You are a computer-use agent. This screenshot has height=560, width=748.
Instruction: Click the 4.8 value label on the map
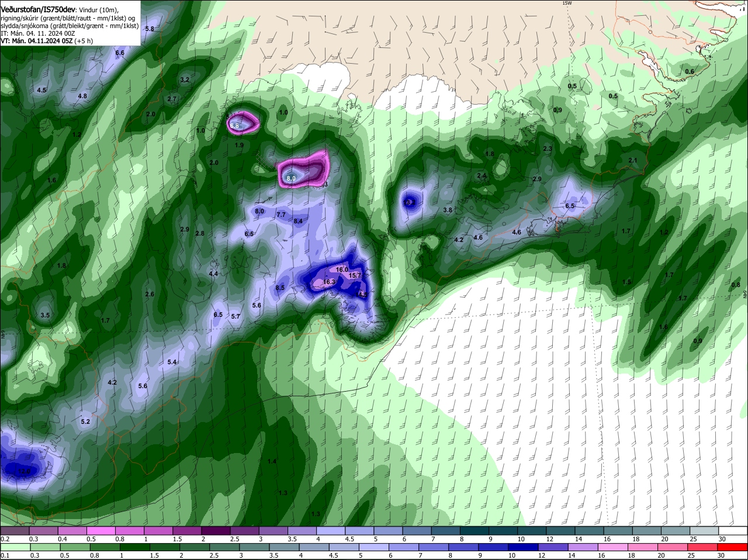click(82, 96)
